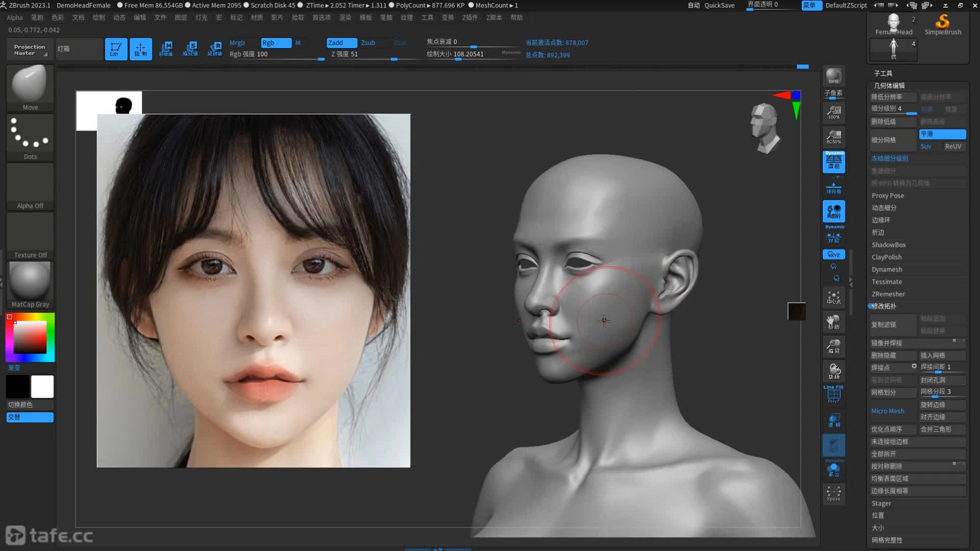Select the Scale (S) transform tool

pyautogui.click(x=190, y=49)
